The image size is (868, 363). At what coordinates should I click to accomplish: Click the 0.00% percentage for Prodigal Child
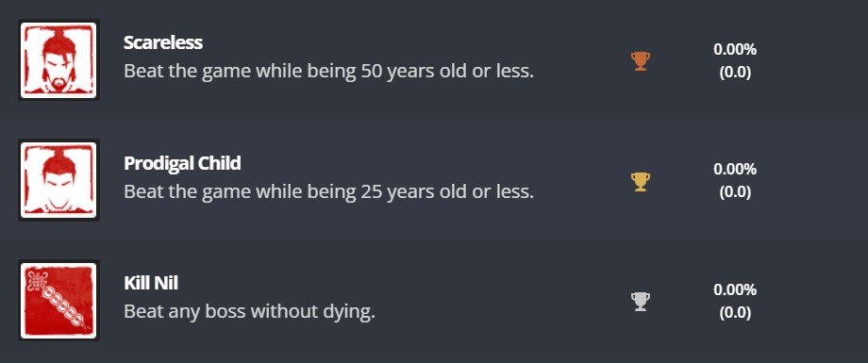[x=735, y=170]
